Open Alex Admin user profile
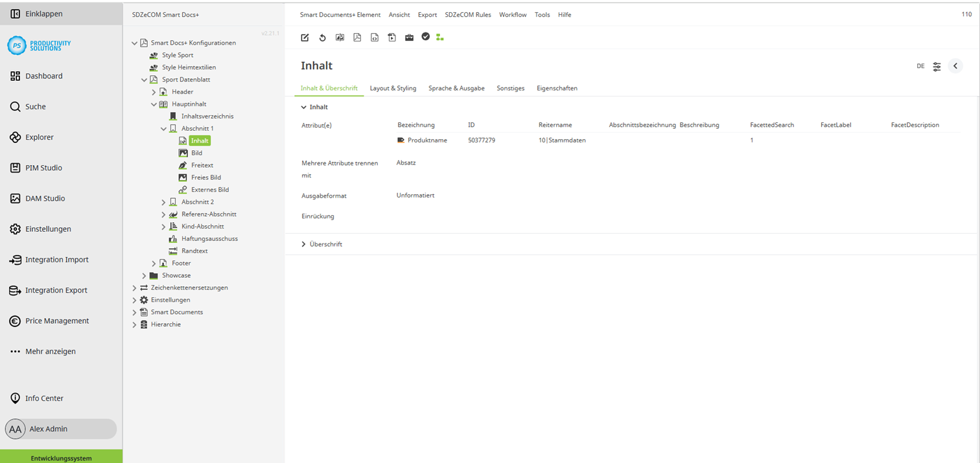Screen dimensions: 980x463 click(x=60, y=429)
